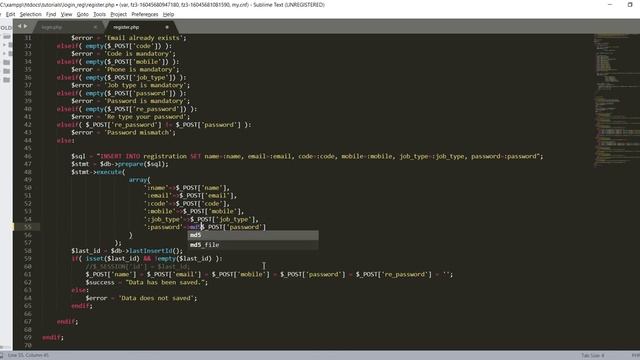Screen dimensions: 640x360
Task: Click the endif statement on line 67
Action: coord(67,322)
